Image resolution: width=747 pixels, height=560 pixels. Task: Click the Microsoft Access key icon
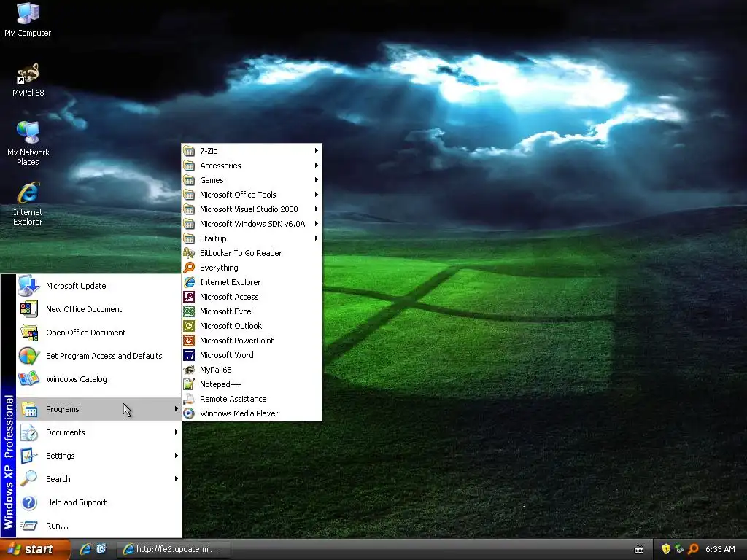pos(189,297)
